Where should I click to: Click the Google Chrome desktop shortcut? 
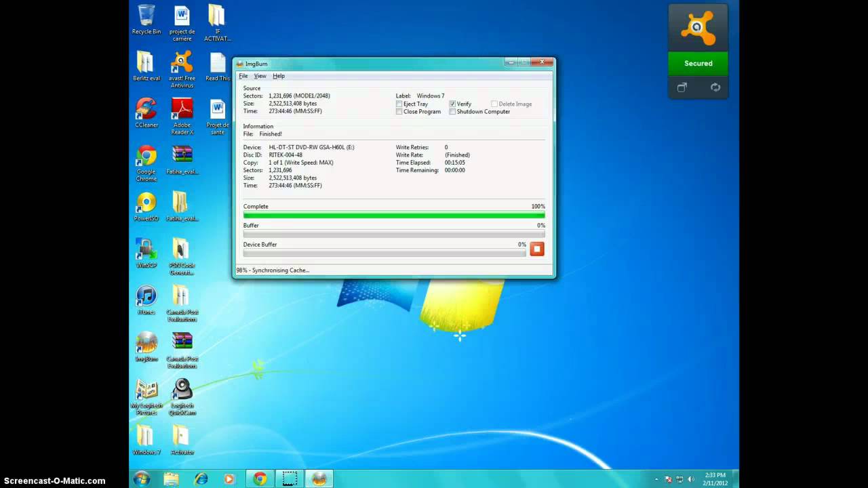(x=146, y=163)
